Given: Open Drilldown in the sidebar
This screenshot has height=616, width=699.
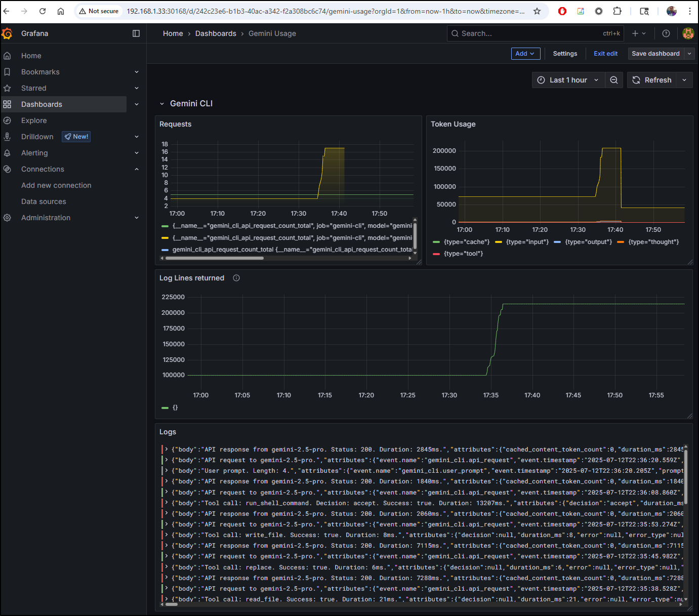Looking at the screenshot, I should pos(37,137).
